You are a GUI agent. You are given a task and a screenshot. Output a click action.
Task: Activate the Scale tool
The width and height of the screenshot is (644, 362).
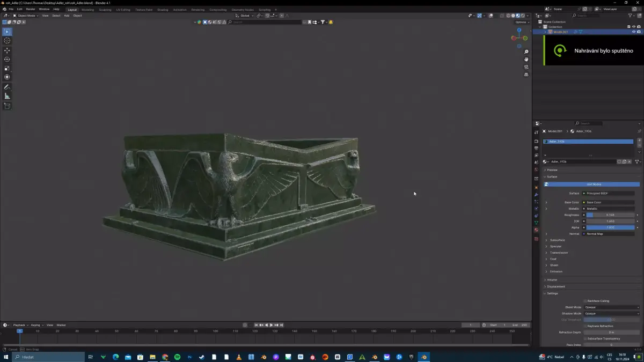point(7,68)
